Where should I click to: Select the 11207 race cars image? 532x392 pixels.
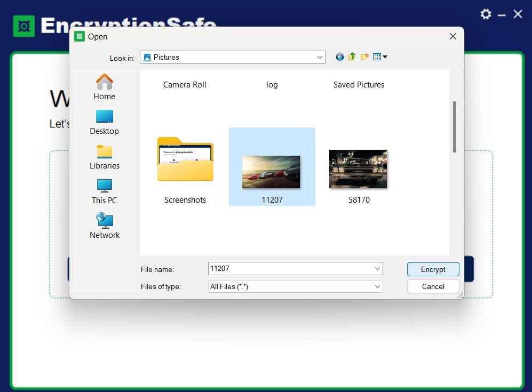(272, 166)
